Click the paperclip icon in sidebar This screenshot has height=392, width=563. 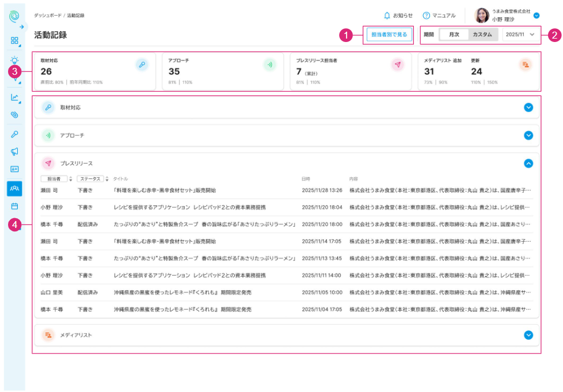click(x=15, y=115)
